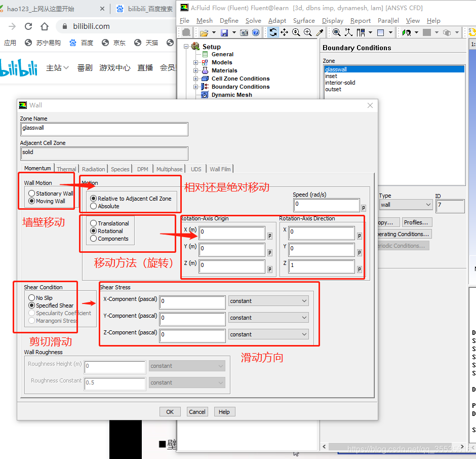
Task: Expand Cell Zone Conditions tree node
Action: pyautogui.click(x=196, y=79)
